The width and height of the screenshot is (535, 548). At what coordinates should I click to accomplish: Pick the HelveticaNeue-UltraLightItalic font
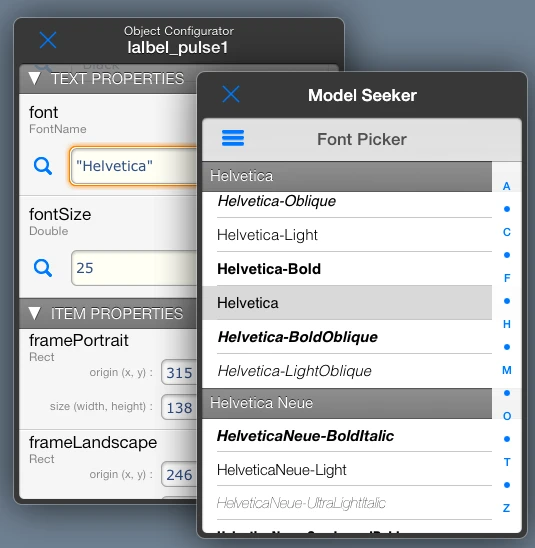[x=347, y=503]
